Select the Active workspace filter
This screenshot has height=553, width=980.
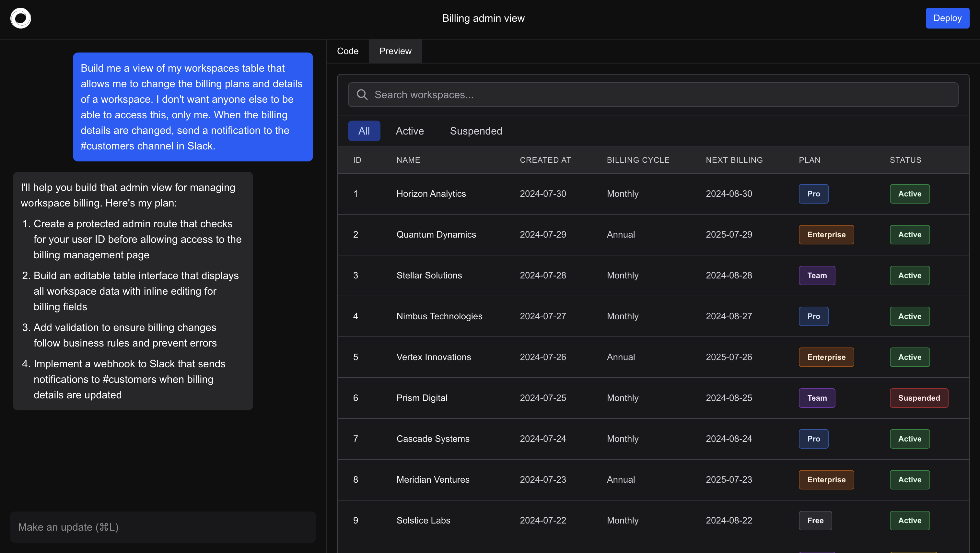coord(409,131)
